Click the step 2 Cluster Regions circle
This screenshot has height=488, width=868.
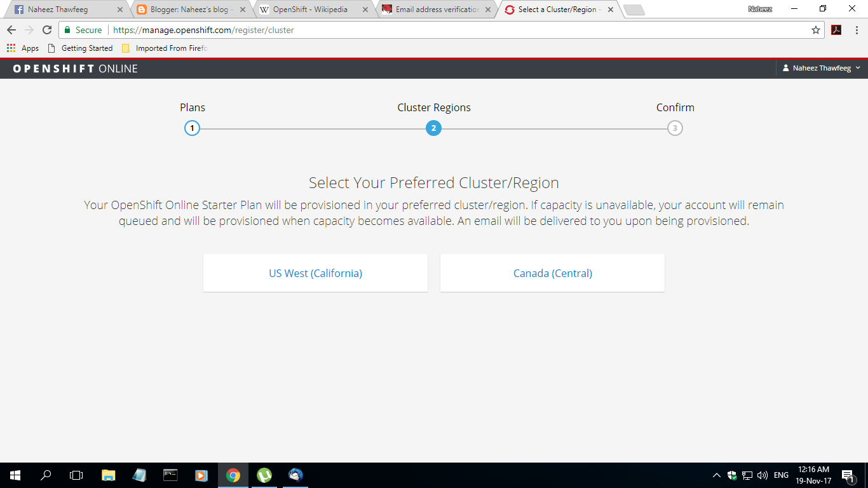pos(433,128)
